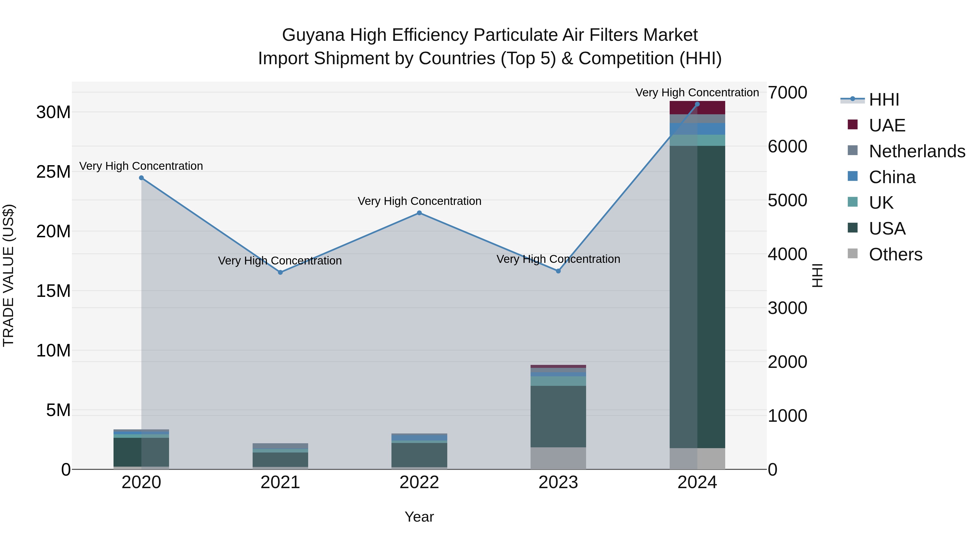
Task: Toggle the UK series legend label
Action: (x=881, y=203)
